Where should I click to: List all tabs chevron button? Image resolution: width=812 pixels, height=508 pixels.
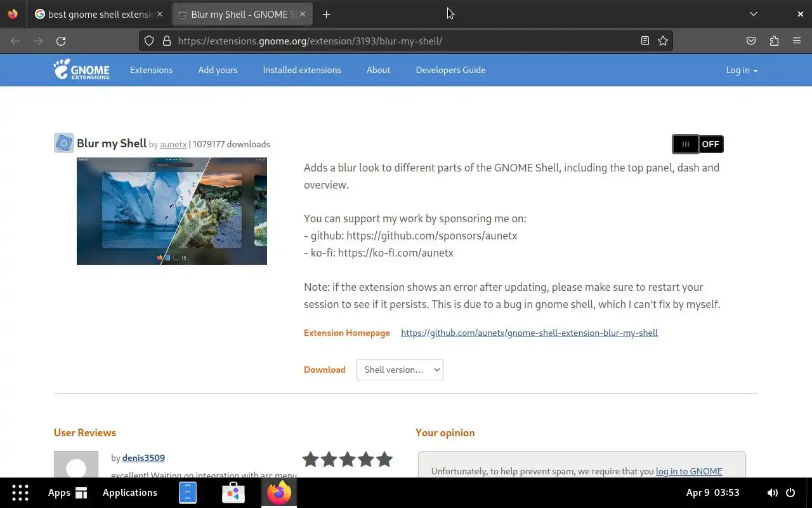[753, 14]
